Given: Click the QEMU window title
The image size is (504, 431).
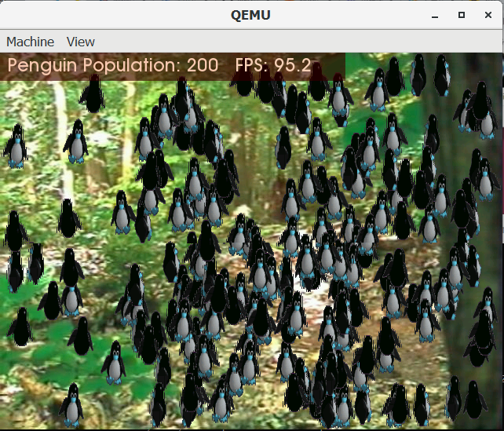Looking at the screenshot, I should pos(250,15).
